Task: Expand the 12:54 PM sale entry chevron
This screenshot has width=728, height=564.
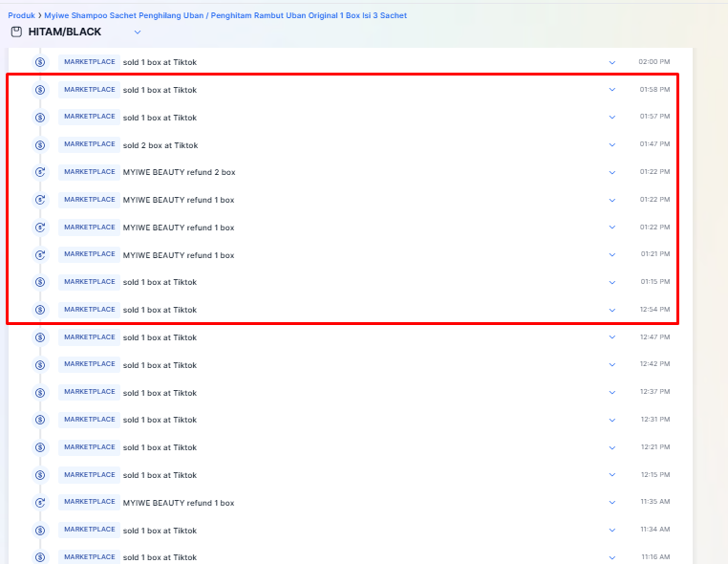Action: 612,310
